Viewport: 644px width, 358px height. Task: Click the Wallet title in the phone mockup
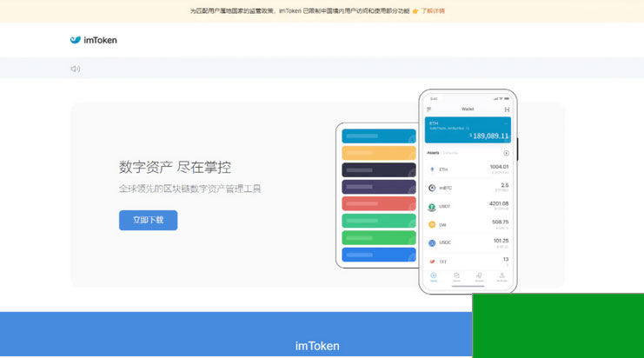[x=468, y=109]
